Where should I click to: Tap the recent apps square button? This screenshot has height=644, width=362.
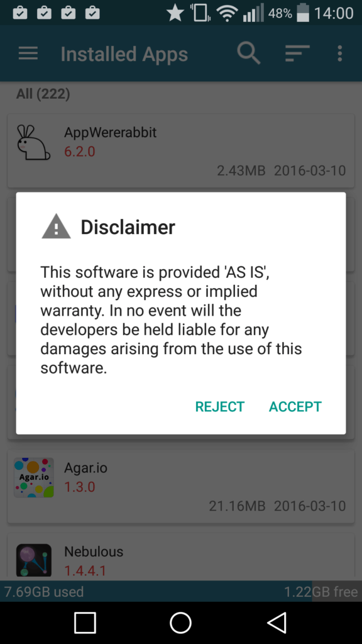click(x=85, y=623)
